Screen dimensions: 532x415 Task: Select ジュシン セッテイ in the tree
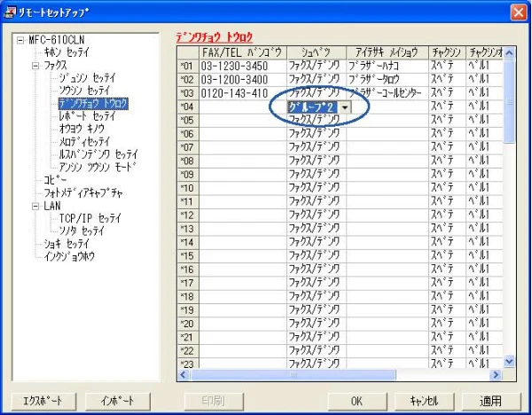[x=88, y=78]
